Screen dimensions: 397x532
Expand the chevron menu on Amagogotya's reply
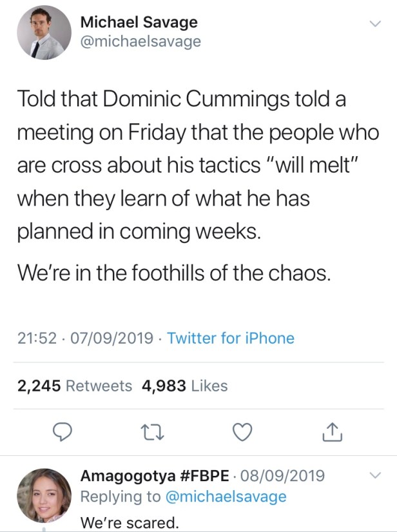(373, 476)
